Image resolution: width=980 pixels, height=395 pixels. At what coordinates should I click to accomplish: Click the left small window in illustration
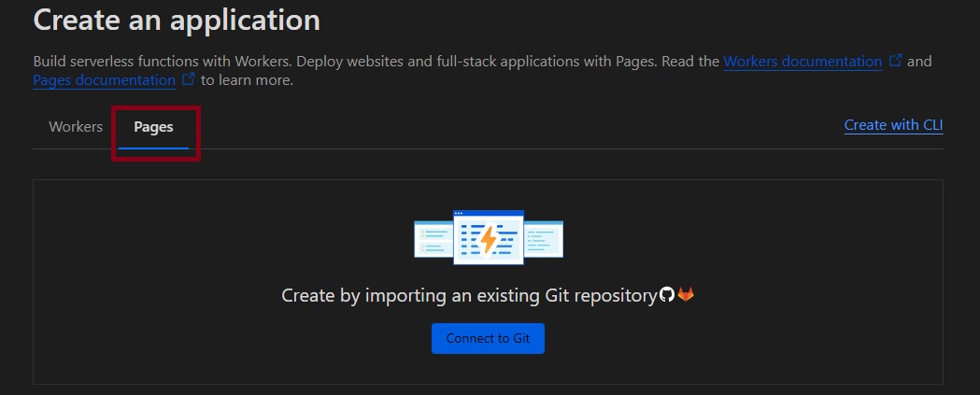[433, 239]
